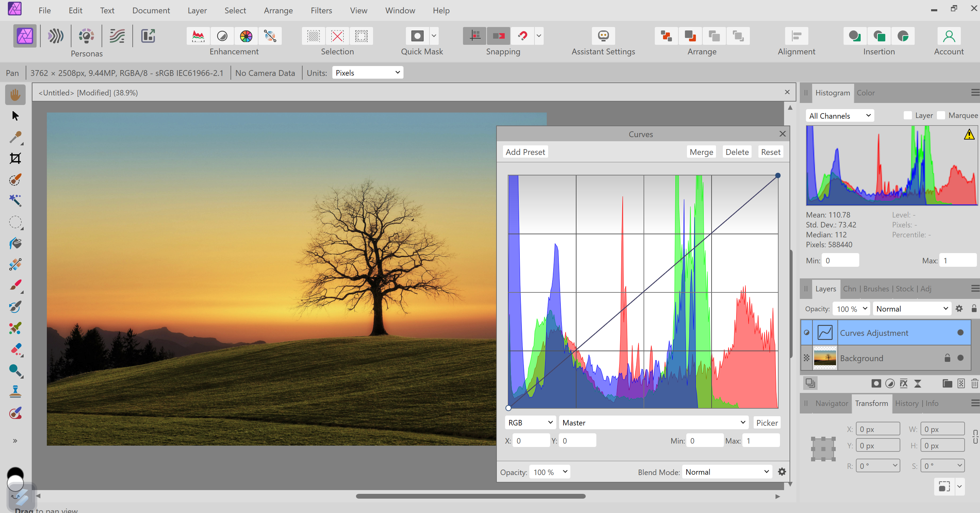
Task: Toggle Quick Mask mode
Action: coord(417,36)
